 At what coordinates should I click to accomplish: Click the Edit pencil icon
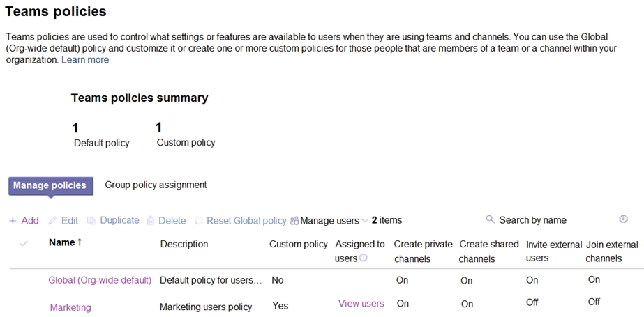click(52, 221)
